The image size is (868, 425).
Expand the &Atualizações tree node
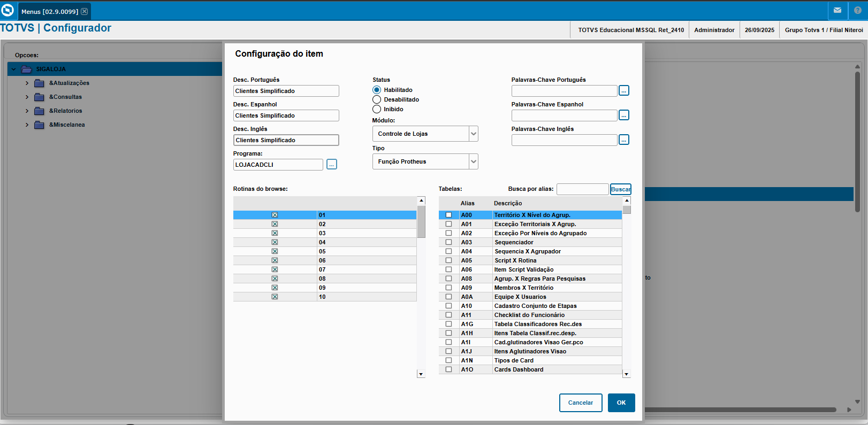click(27, 83)
